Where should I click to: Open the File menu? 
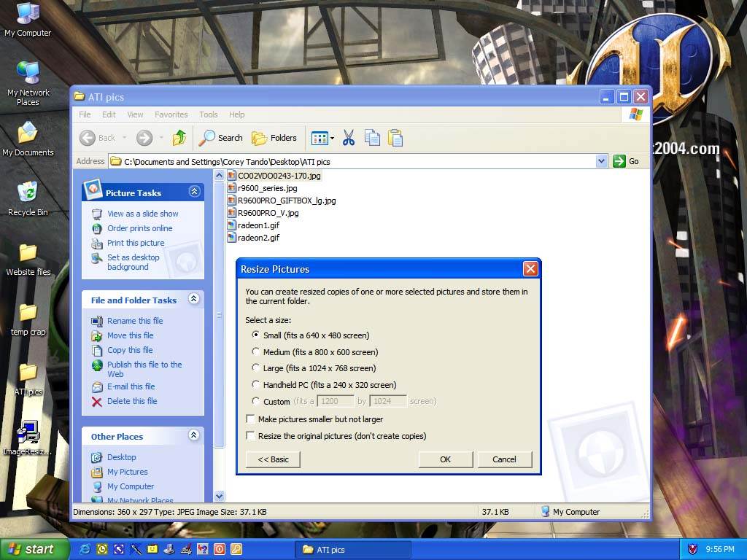coord(85,114)
